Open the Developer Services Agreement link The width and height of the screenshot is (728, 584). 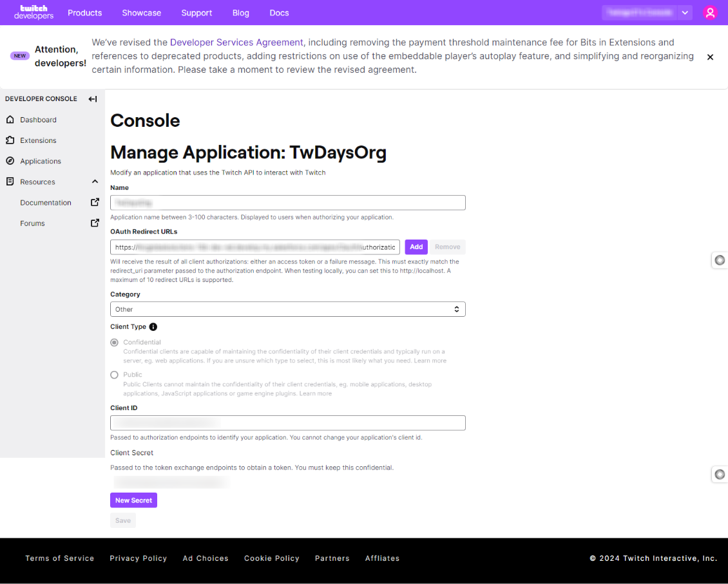point(236,42)
